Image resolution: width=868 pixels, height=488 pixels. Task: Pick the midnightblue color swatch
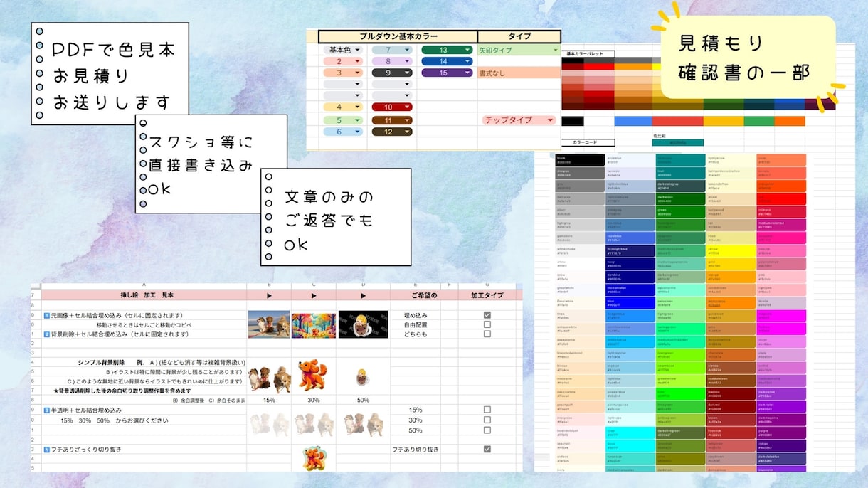630,251
